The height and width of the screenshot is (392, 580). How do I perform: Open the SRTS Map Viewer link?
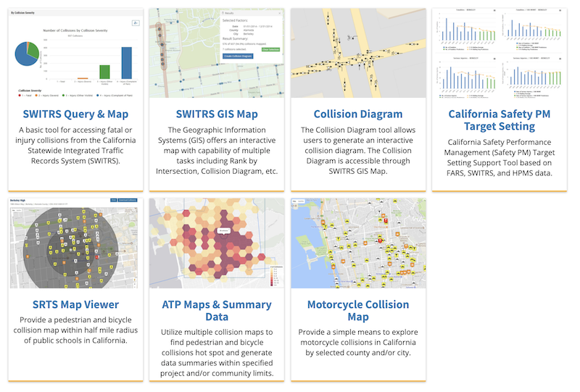pyautogui.click(x=75, y=305)
